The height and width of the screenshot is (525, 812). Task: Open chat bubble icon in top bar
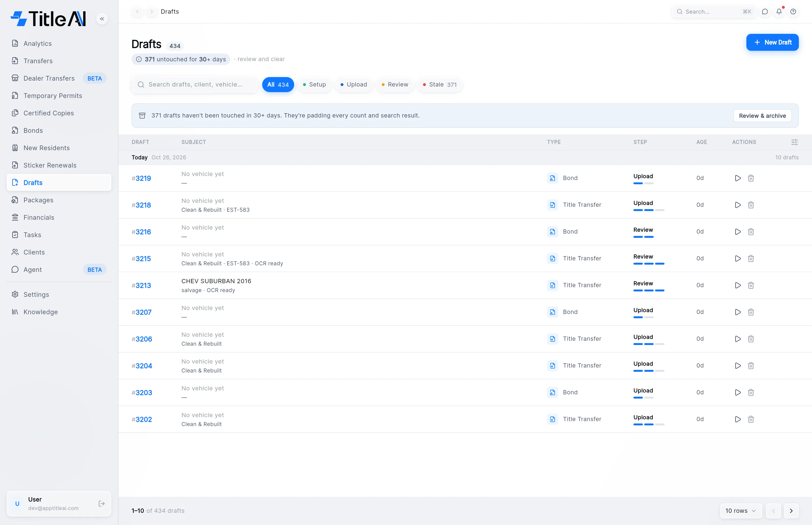click(765, 12)
